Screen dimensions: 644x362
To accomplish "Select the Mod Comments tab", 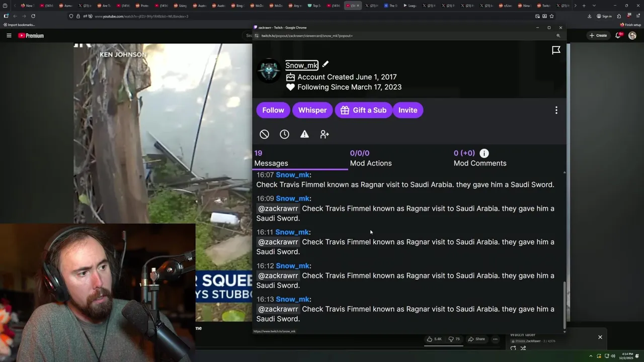I will [480, 158].
